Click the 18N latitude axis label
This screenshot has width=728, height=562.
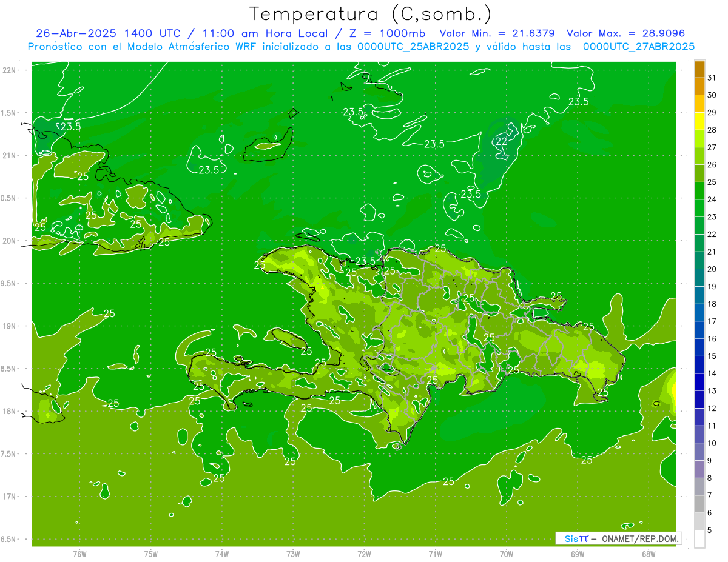pyautogui.click(x=9, y=411)
